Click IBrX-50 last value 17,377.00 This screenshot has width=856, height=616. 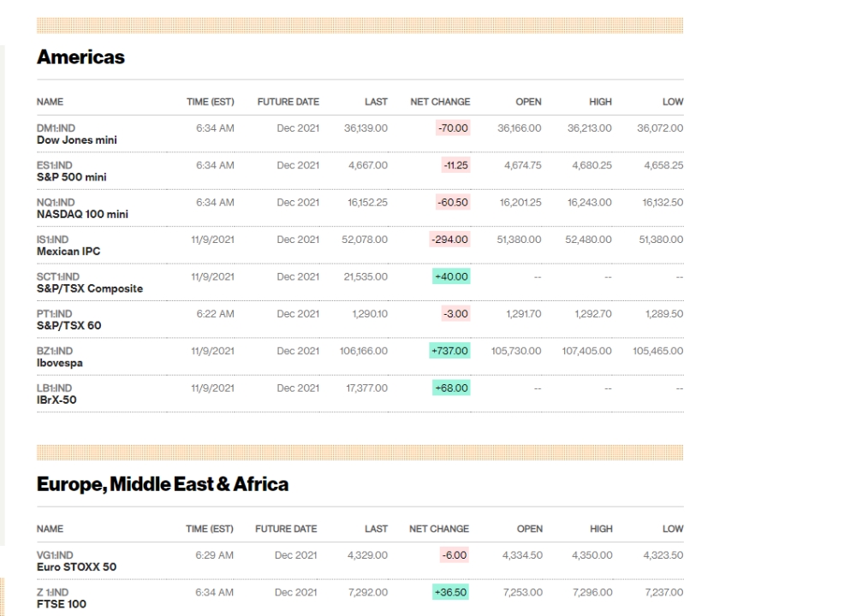(x=367, y=388)
